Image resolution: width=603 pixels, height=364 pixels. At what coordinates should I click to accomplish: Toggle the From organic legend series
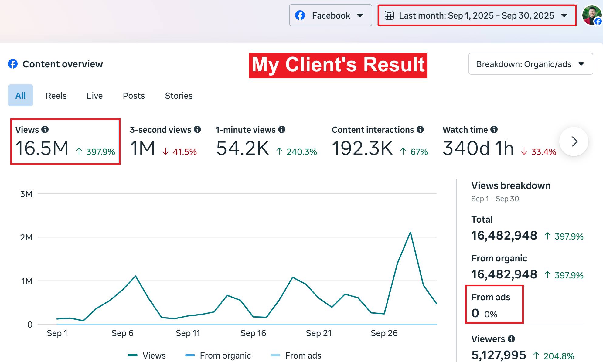click(x=218, y=355)
